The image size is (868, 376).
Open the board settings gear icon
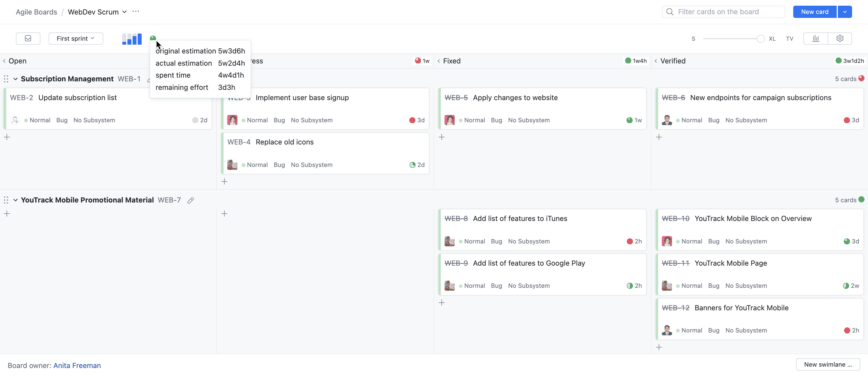click(840, 38)
